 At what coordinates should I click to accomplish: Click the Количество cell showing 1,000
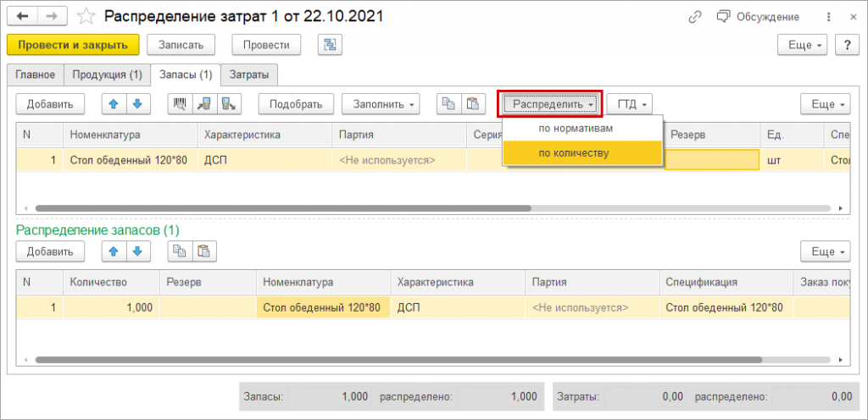click(x=111, y=307)
